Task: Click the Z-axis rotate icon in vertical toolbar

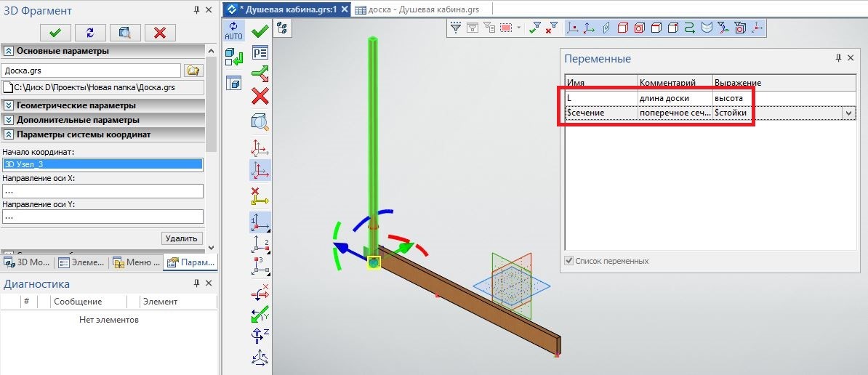Action: [260, 336]
